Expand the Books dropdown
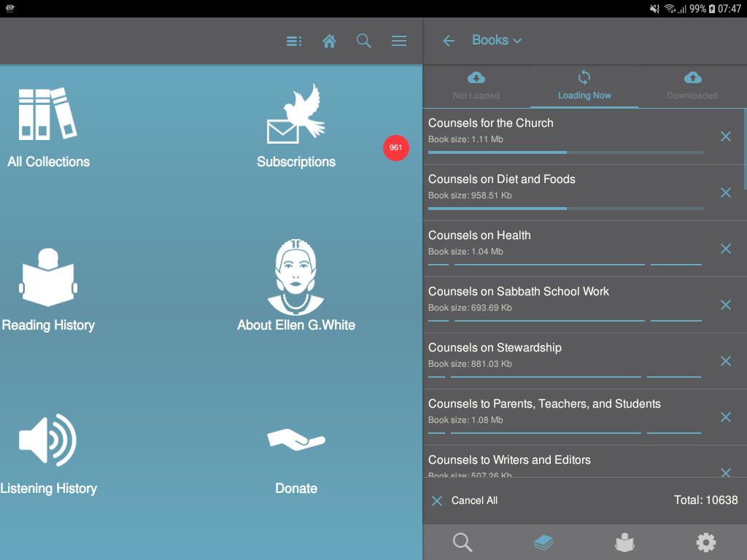747x560 pixels. 497,41
